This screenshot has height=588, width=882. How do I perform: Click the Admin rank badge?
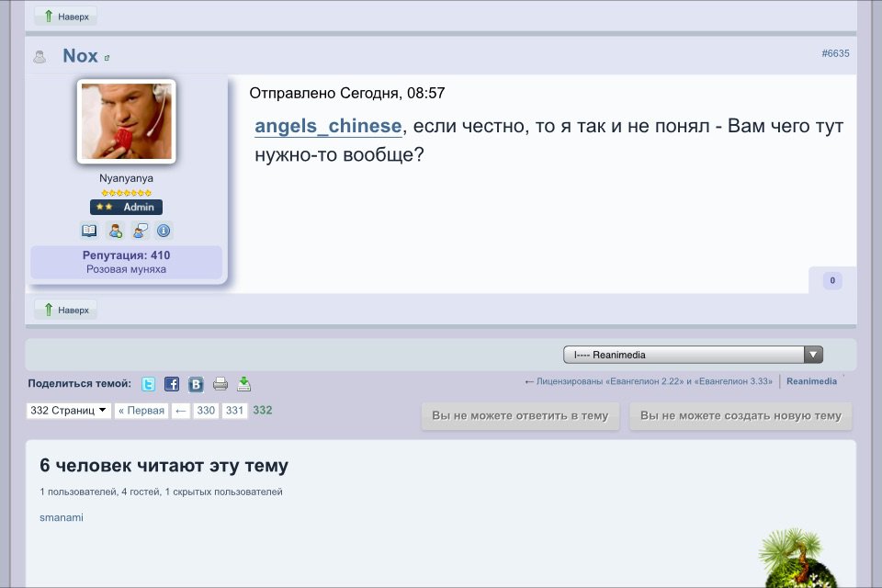pyautogui.click(x=126, y=207)
